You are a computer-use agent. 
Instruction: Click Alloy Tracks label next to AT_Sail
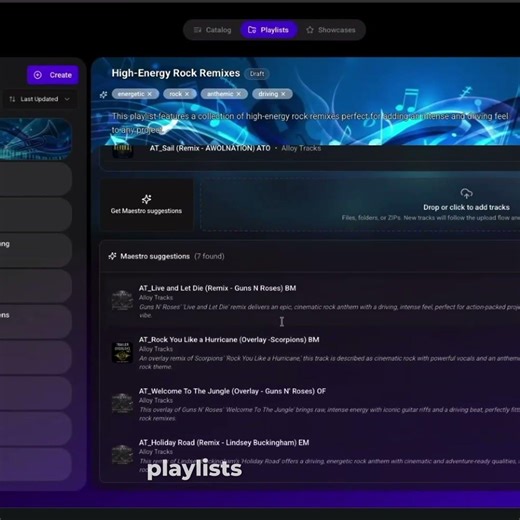point(301,148)
